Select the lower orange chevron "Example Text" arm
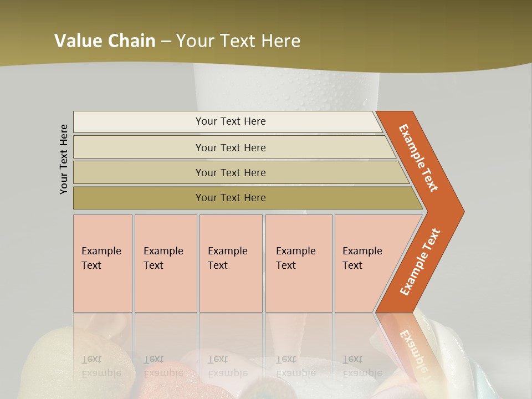Image resolution: width=532 pixels, height=399 pixels. (x=420, y=262)
